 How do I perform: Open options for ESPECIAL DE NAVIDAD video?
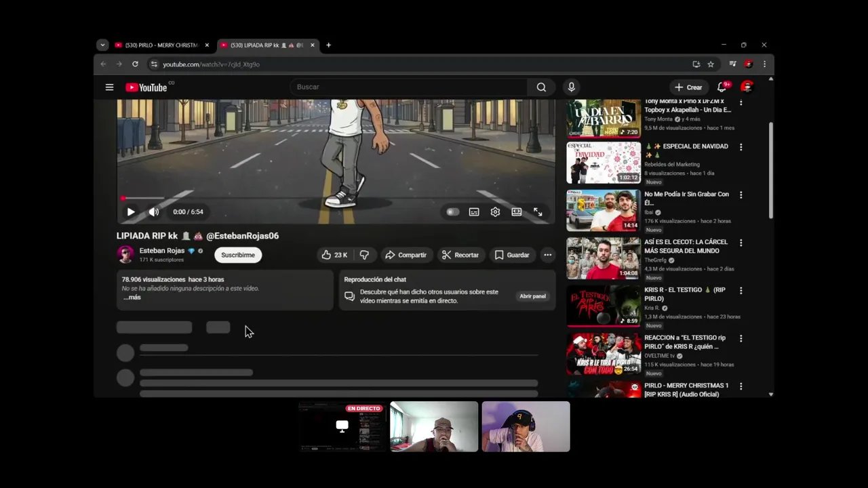tap(741, 147)
